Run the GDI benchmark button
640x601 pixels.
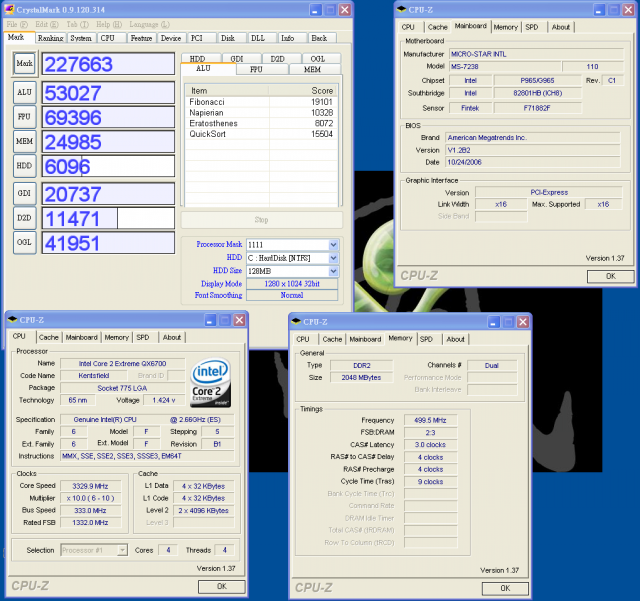24,193
